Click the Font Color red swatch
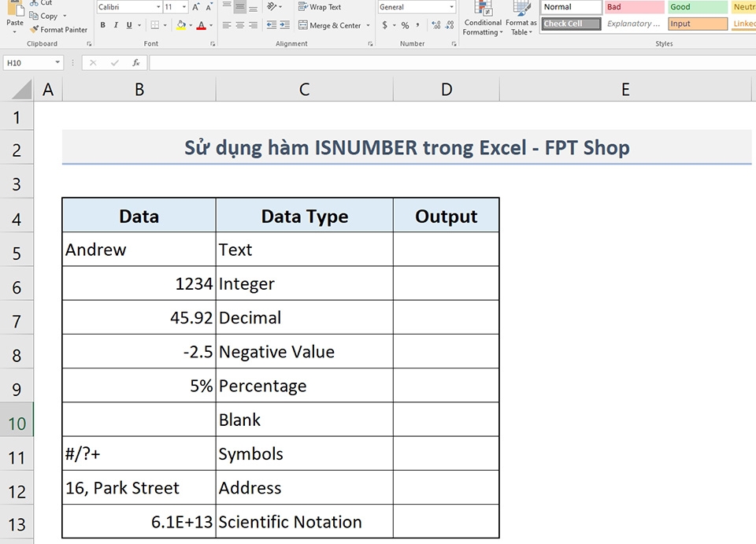This screenshot has height=544, width=756. [x=202, y=24]
